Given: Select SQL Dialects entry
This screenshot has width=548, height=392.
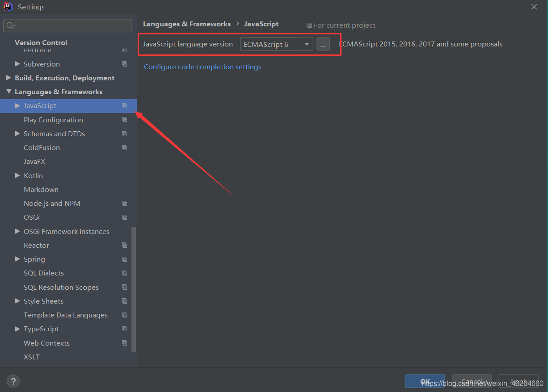Looking at the screenshot, I should [44, 273].
